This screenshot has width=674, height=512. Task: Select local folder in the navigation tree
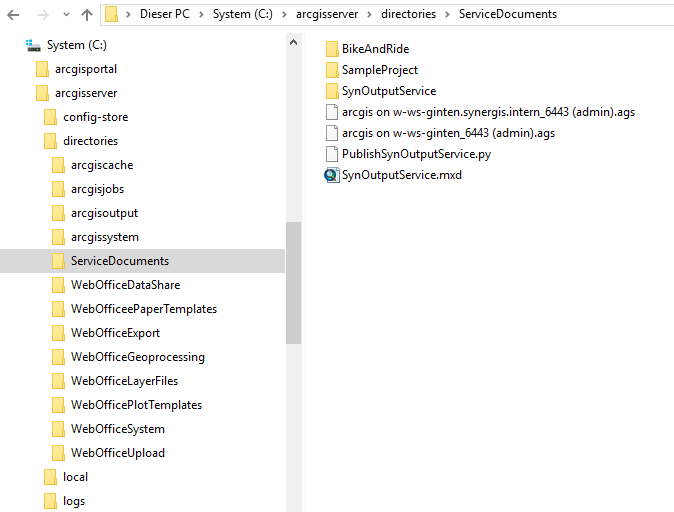pos(75,477)
